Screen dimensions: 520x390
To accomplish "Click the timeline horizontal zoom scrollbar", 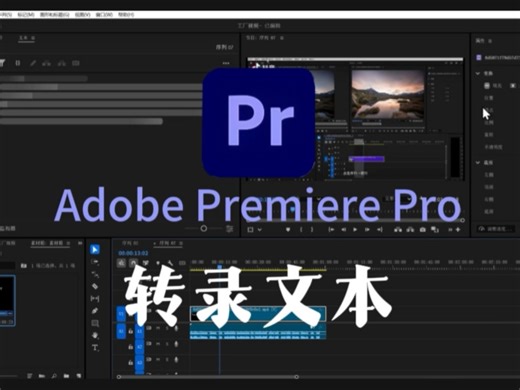I will click(208, 377).
